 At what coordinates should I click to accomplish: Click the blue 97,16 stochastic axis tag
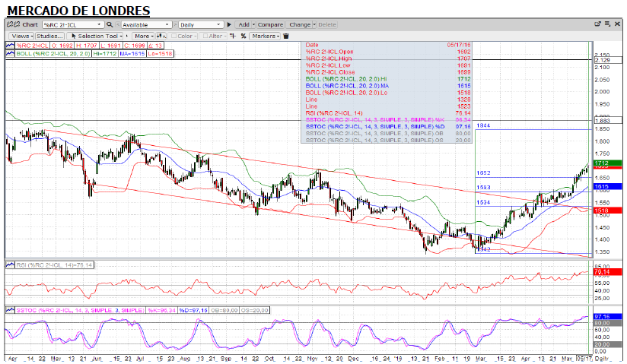point(608,316)
